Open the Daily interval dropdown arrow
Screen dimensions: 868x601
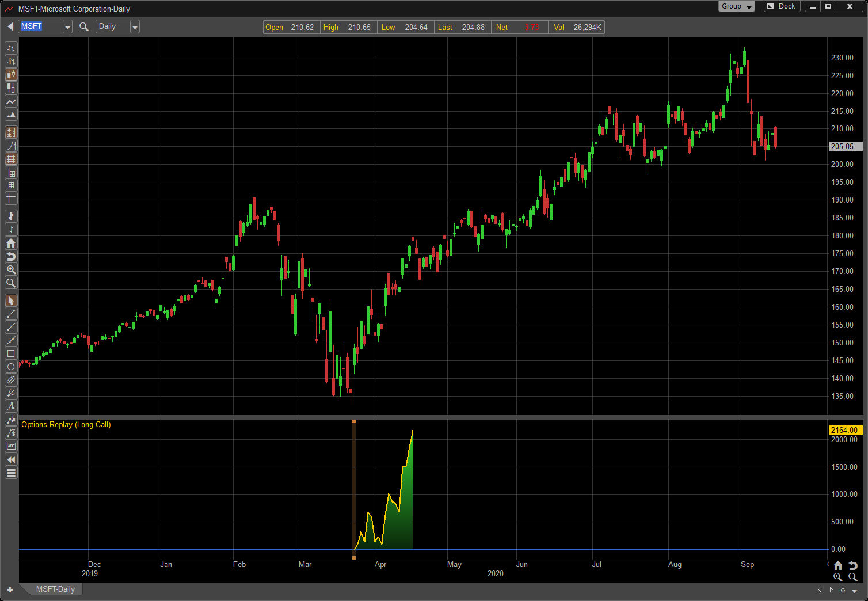[x=135, y=27]
